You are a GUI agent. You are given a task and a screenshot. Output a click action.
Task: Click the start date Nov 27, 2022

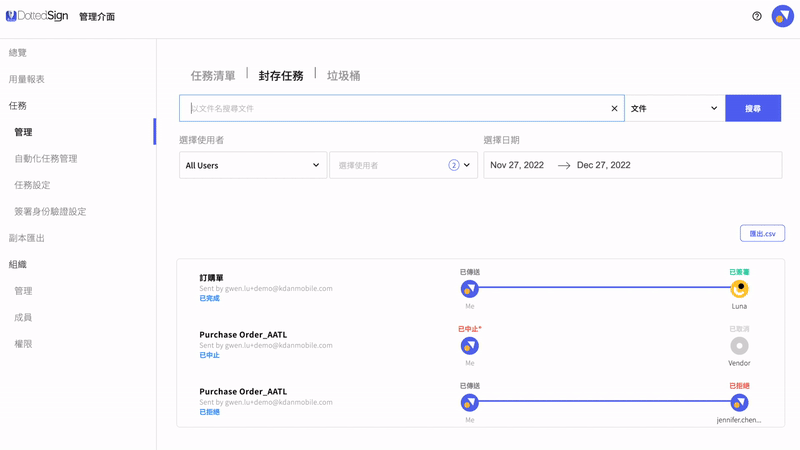(517, 165)
